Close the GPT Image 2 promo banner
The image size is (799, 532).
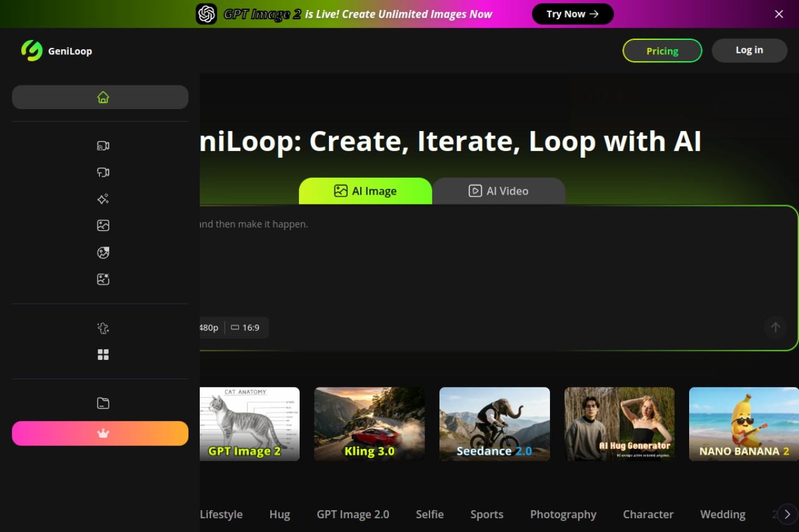(x=779, y=14)
